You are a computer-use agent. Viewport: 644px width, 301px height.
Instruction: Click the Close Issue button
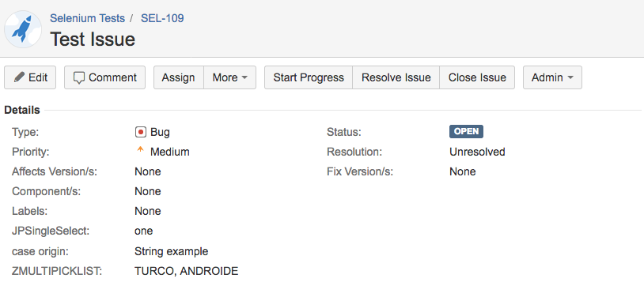click(x=477, y=77)
